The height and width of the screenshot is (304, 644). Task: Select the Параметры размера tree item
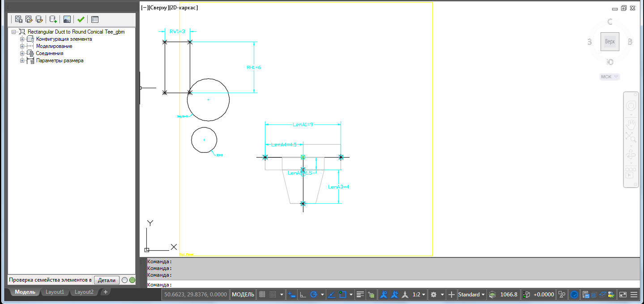coord(60,60)
